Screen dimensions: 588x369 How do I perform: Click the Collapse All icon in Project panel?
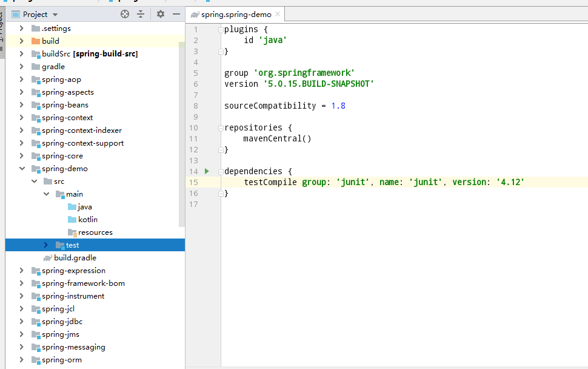(x=141, y=15)
